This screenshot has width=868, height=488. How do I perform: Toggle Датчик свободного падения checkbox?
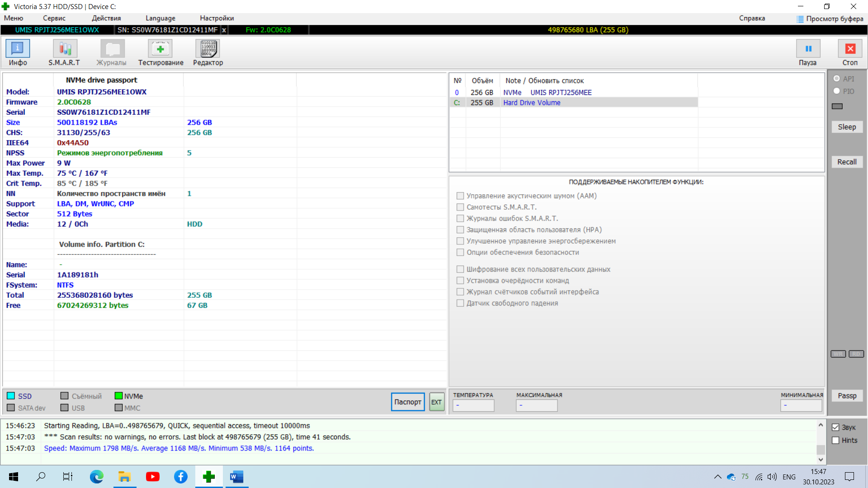tap(460, 303)
